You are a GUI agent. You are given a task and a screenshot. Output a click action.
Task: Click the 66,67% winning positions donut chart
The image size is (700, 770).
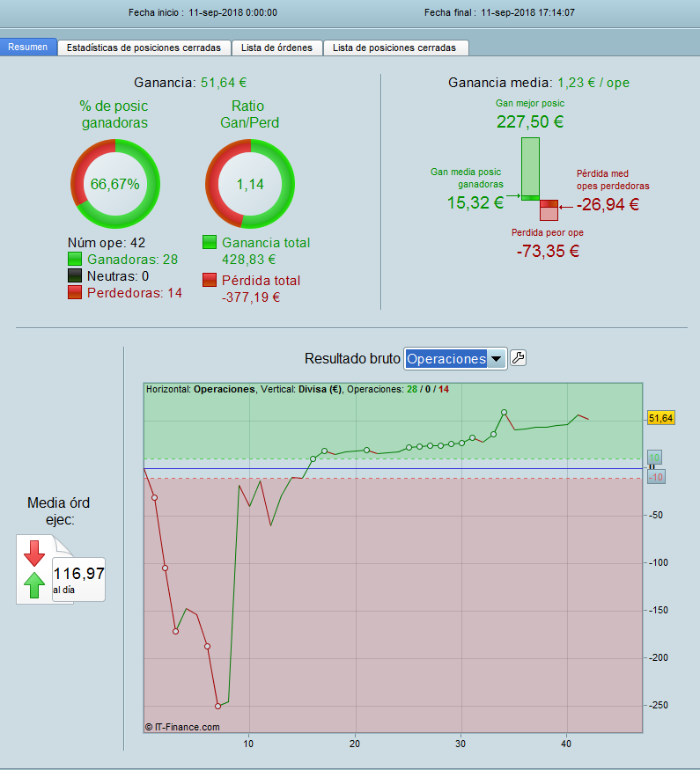[x=115, y=184]
